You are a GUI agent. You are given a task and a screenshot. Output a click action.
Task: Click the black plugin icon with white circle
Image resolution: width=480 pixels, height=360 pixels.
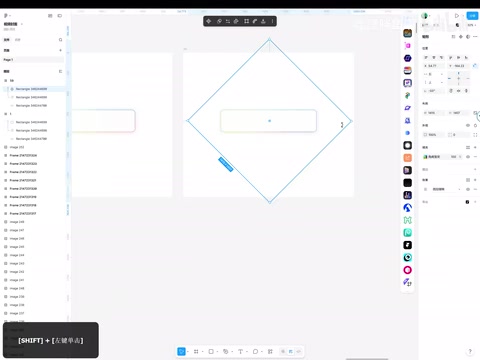coord(407,145)
